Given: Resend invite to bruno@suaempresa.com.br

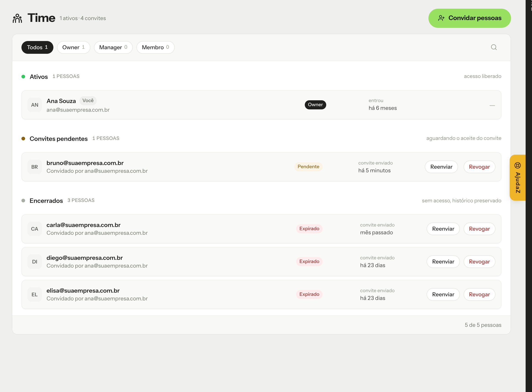Looking at the screenshot, I should coord(441,167).
